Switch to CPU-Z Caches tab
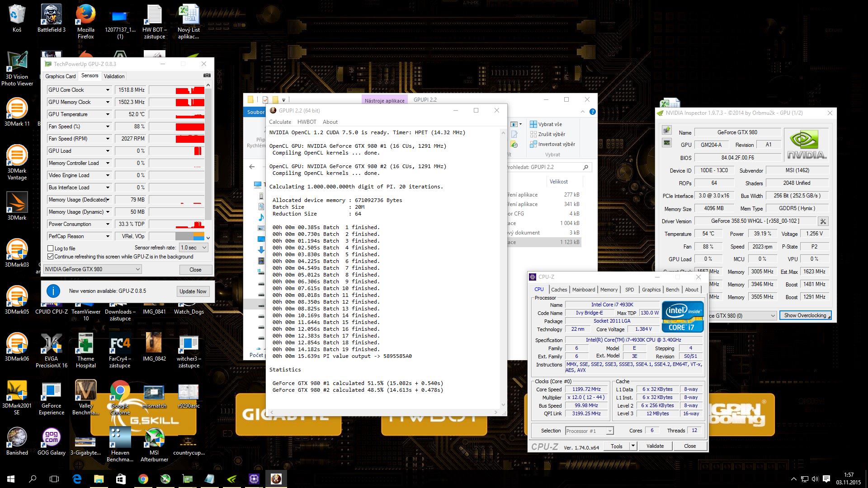Screen dimensions: 868x488 [x=559, y=290]
